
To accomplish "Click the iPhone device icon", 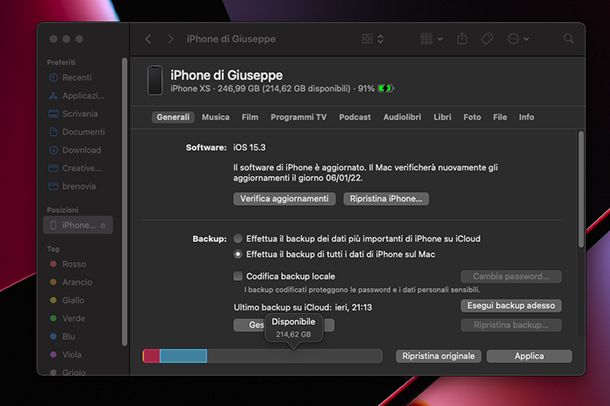I will pyautogui.click(x=154, y=80).
